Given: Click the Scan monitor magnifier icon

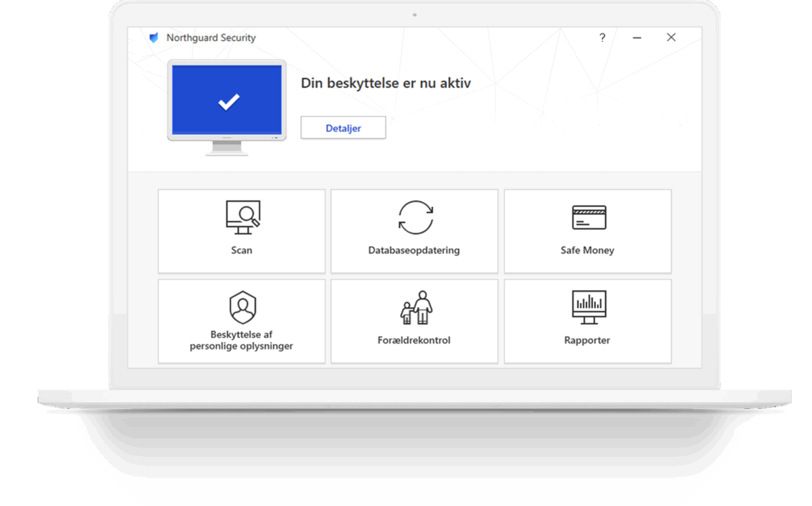Looking at the screenshot, I should click(x=243, y=217).
